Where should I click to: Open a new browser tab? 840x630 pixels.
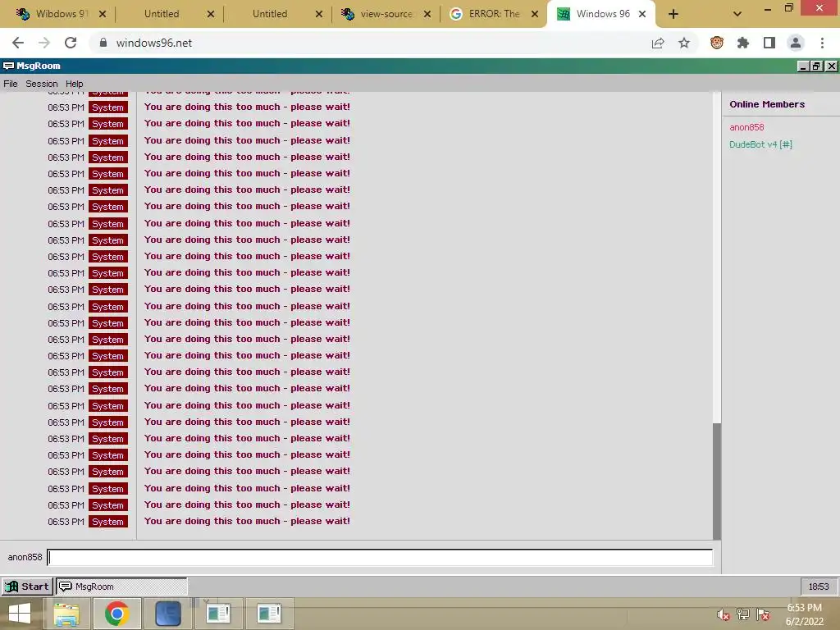[673, 14]
